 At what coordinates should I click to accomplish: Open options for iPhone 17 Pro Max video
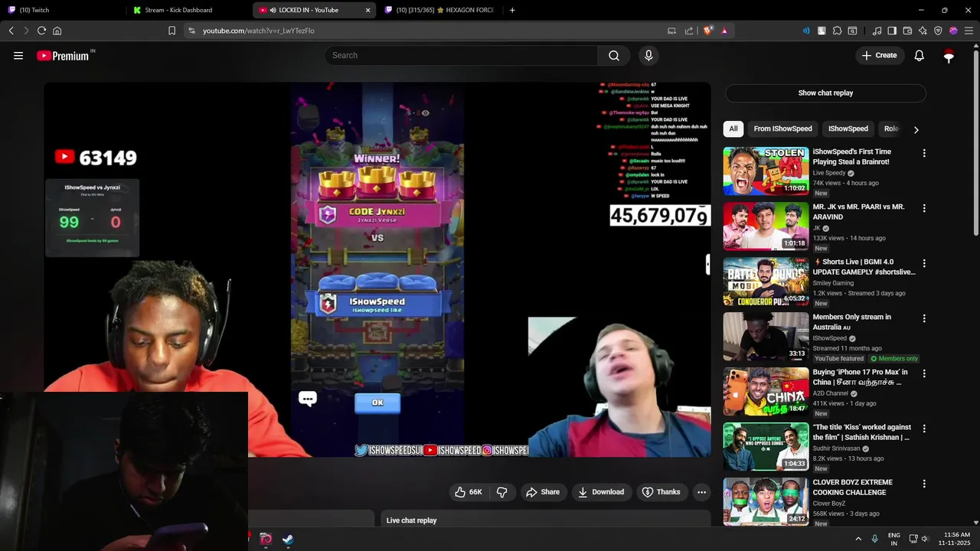point(924,373)
